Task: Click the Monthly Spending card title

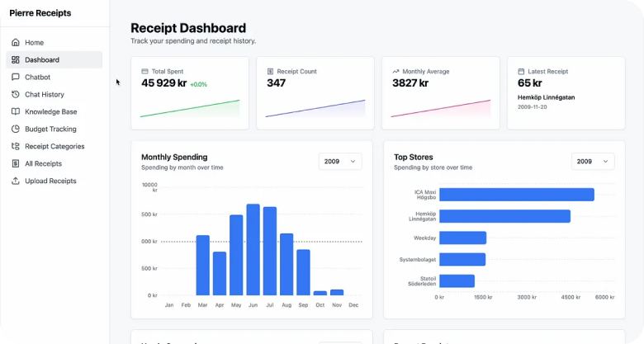Action: pyautogui.click(x=174, y=158)
